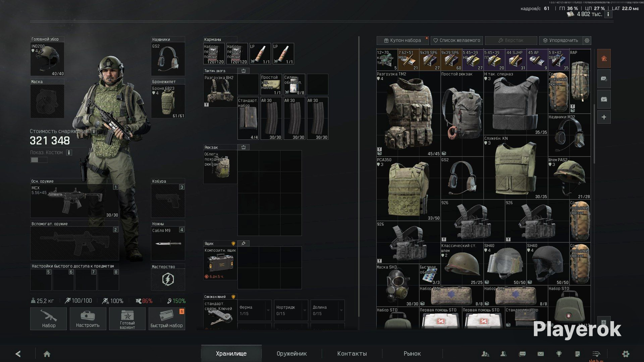Click the container icon beside Тактич. разгр.

pyautogui.click(x=243, y=71)
